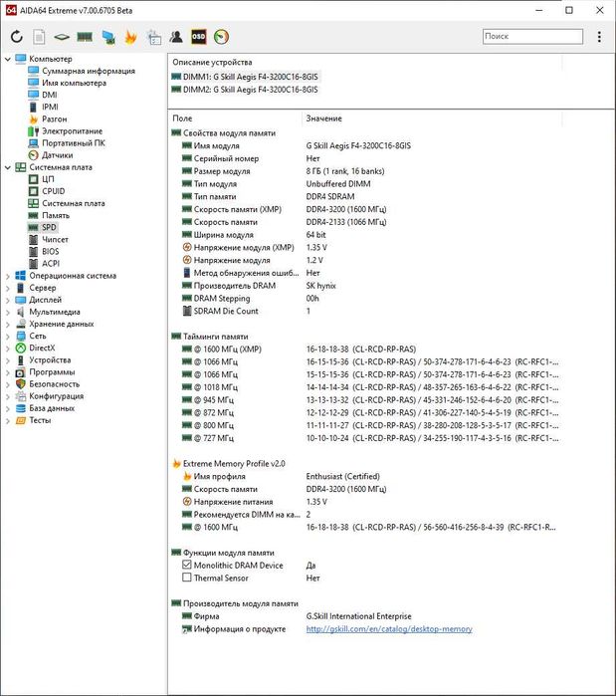Screen dimensions: 616x696
Task: Launch System Stability Test flame icon
Action: coord(130,37)
